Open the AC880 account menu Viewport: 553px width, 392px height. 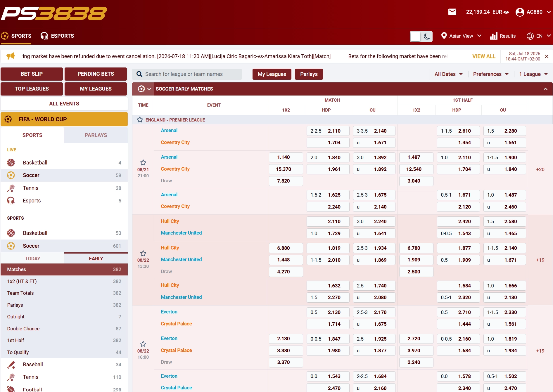[x=533, y=12]
